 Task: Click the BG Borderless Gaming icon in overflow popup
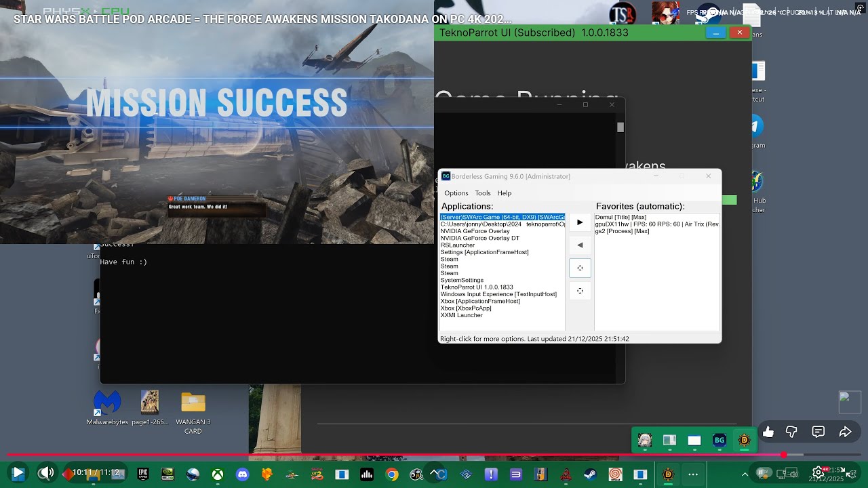tap(719, 441)
